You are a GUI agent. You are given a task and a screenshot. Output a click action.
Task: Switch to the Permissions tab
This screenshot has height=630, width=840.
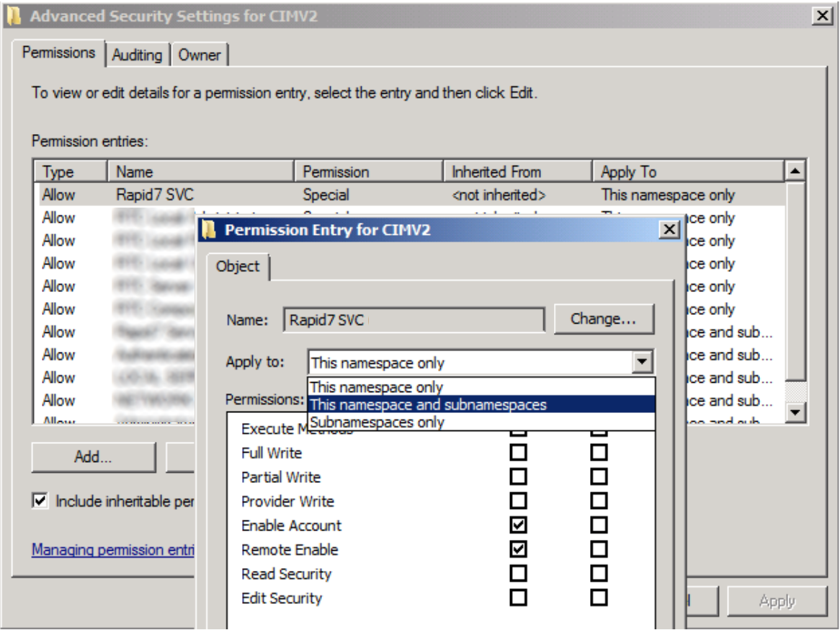click(x=58, y=53)
